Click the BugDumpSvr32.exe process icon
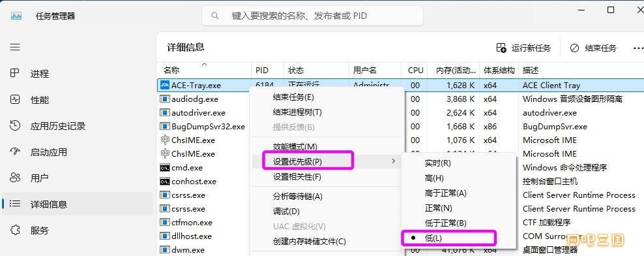 tap(165, 126)
